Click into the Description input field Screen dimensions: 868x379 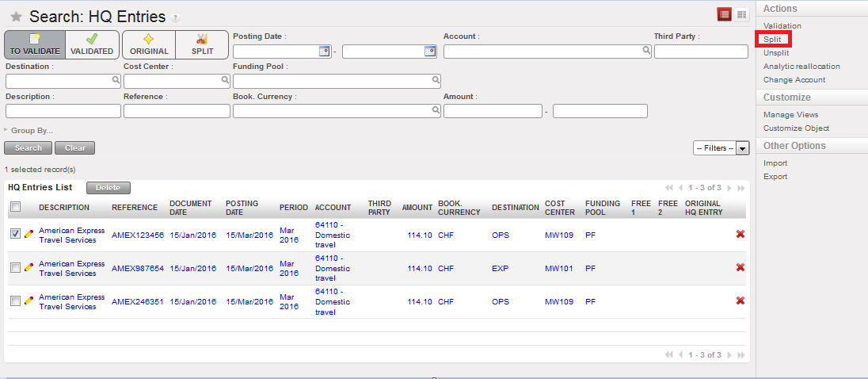click(x=63, y=111)
